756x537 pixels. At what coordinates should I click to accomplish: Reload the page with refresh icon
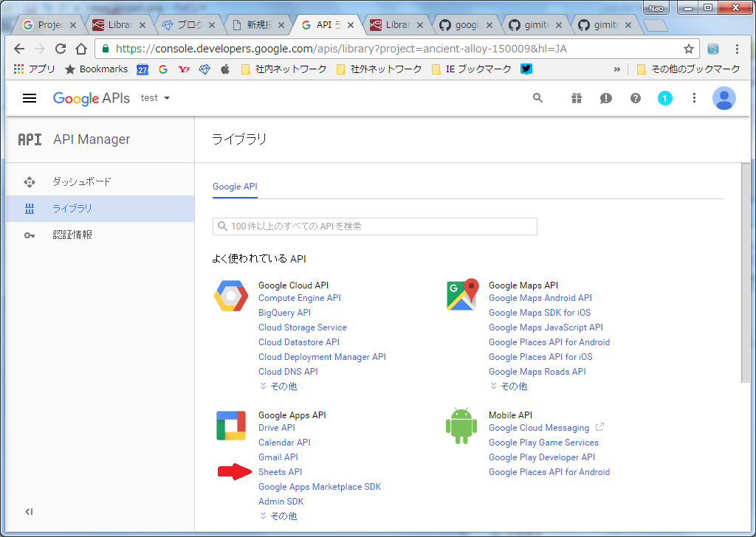[61, 49]
